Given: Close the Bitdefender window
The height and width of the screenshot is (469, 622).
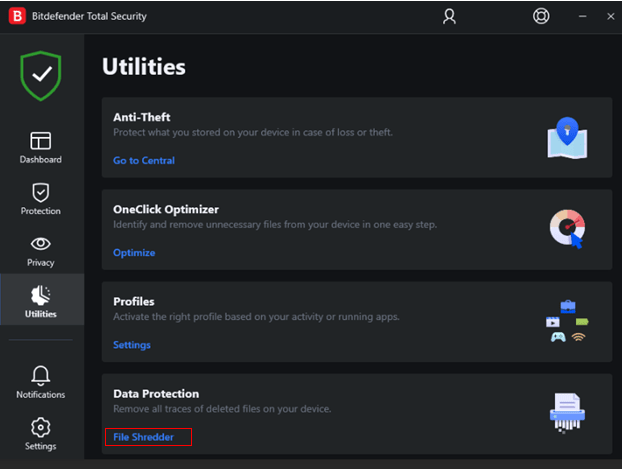Looking at the screenshot, I should 610,16.
